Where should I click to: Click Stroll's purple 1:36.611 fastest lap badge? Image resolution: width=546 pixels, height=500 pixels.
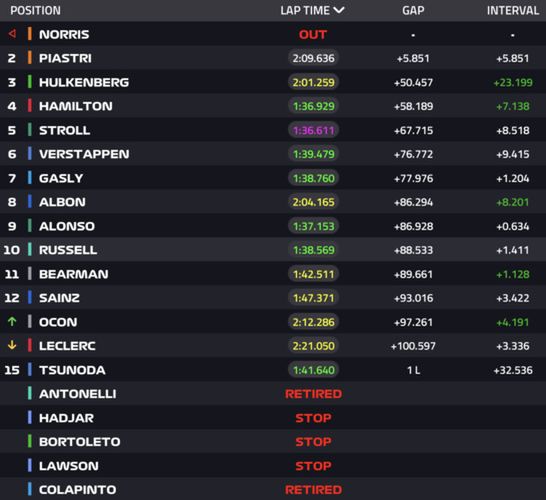tap(313, 130)
